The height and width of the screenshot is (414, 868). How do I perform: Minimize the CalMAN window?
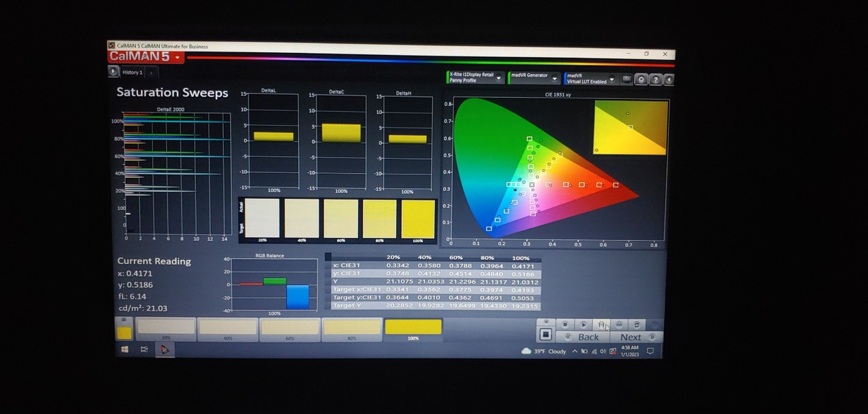click(628, 53)
